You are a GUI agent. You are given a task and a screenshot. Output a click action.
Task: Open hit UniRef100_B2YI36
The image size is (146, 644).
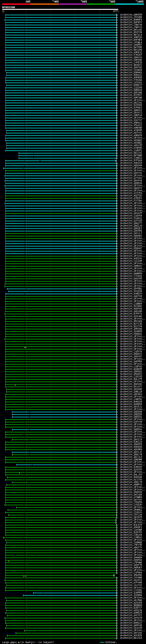pos(131,324)
